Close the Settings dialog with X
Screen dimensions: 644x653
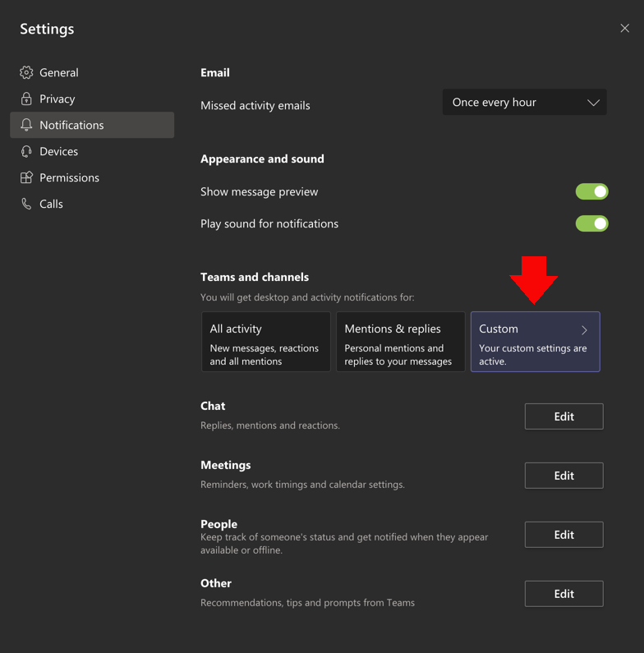[x=624, y=28]
